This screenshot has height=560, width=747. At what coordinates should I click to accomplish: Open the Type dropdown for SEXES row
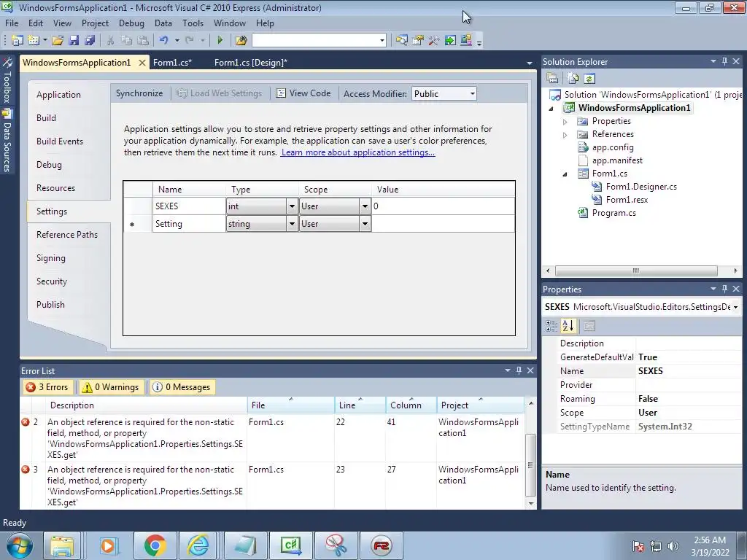coord(292,206)
